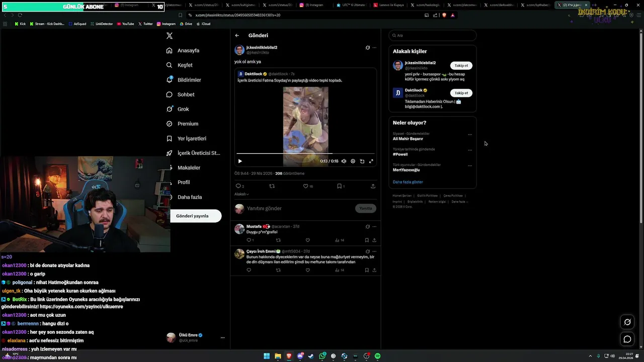
Task: Play the embedded video
Action: 240,161
